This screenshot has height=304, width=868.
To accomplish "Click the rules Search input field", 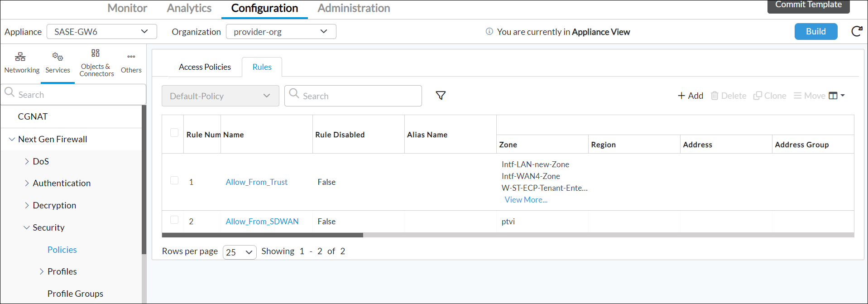I will 353,96.
